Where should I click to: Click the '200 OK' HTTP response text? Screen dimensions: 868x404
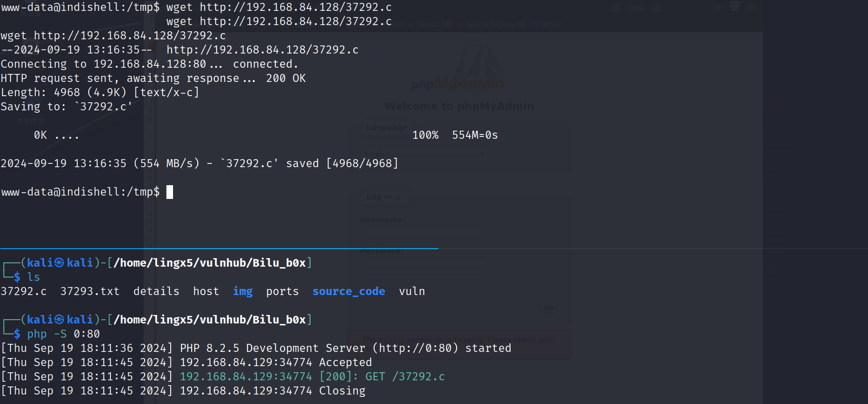point(286,78)
